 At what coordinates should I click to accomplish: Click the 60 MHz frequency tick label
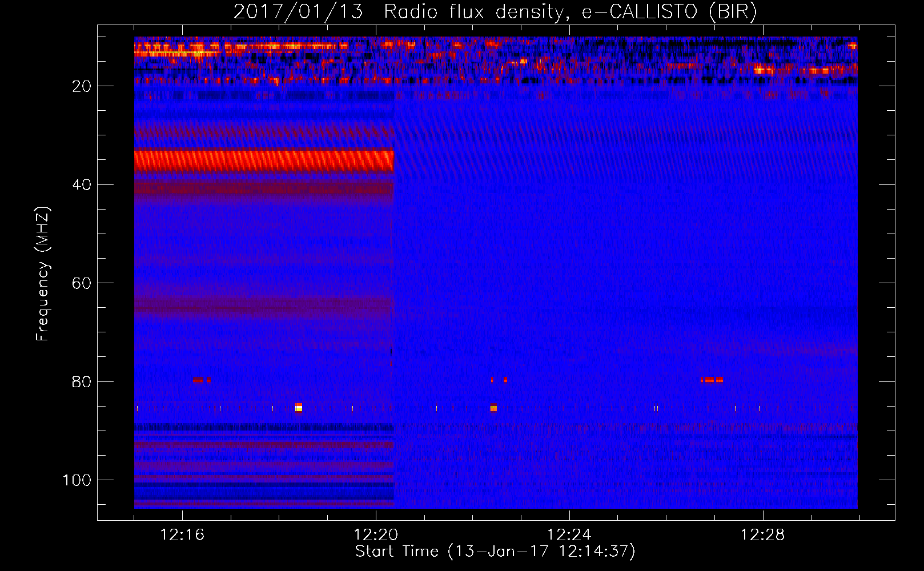(82, 284)
